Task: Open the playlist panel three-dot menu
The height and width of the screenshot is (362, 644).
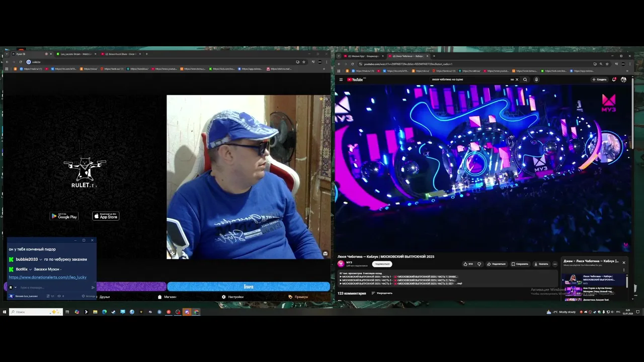Action: (624, 270)
